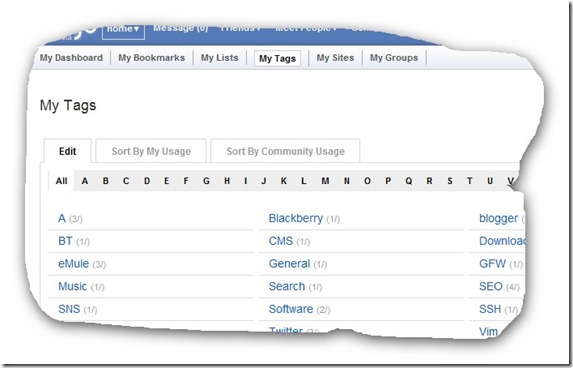
Task: Filter tags by letter E
Action: tap(167, 181)
